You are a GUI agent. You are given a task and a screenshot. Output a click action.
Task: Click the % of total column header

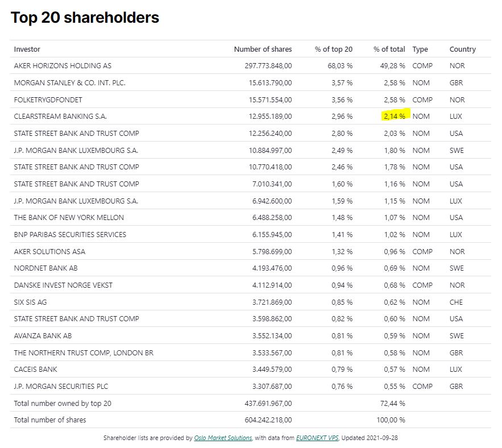389,49
